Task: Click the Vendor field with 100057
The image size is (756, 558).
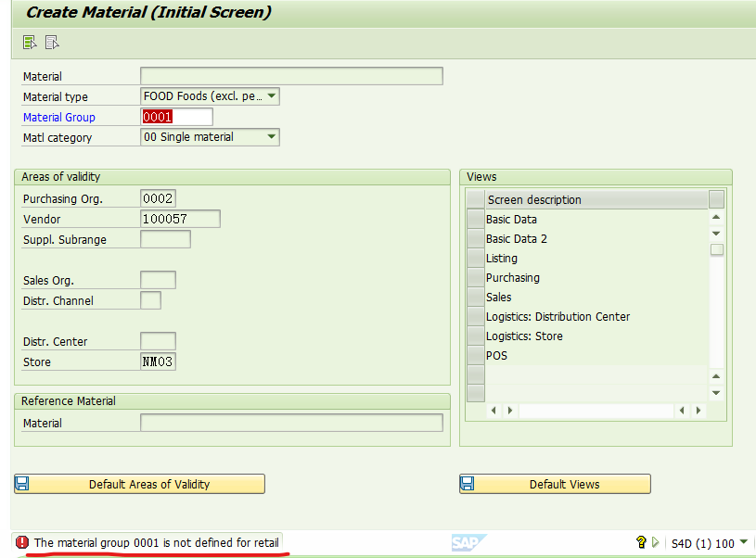Action: click(180, 219)
